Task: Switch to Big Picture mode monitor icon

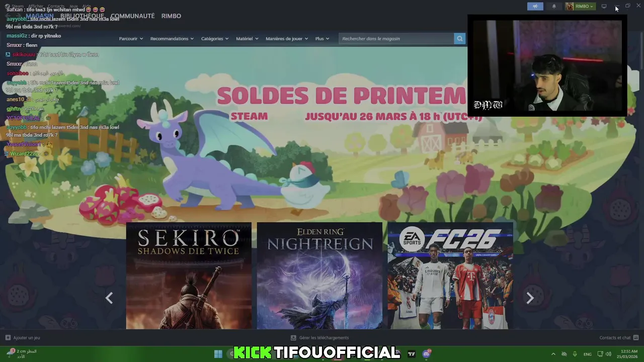Action: (604, 7)
